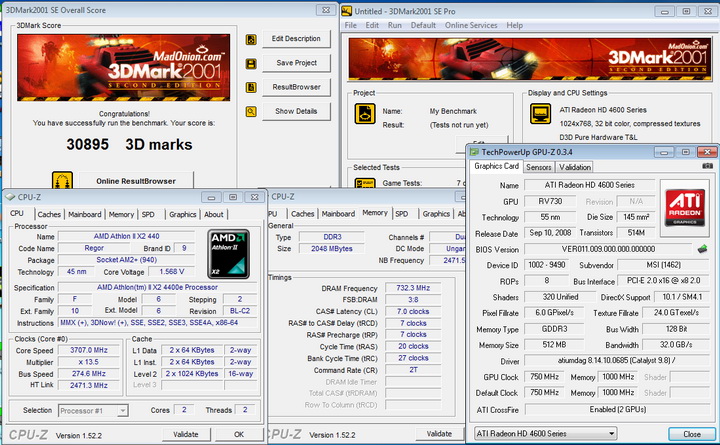Click the DRAM Frequency 732.3 MHz value
This screenshot has height=445, width=720.
(x=413, y=288)
